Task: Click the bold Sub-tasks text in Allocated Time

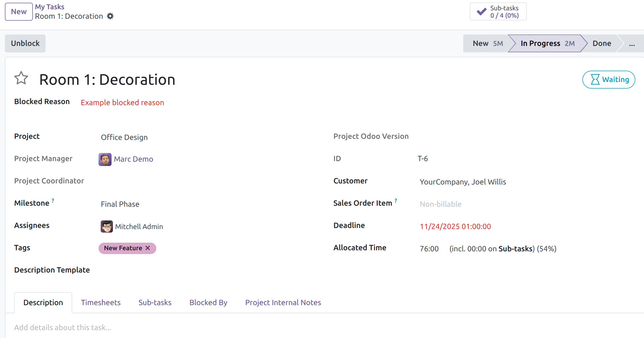Action: [515, 249]
